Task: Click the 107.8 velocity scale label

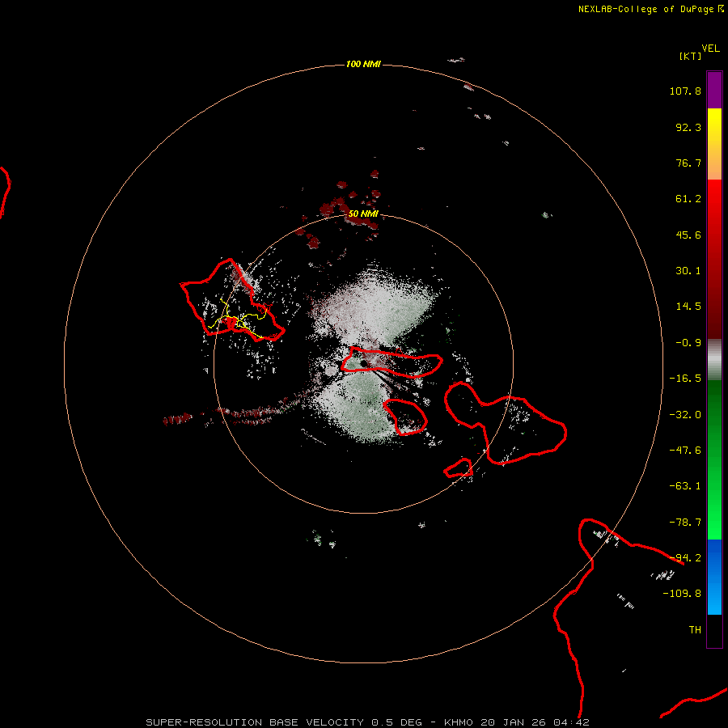Action: click(x=685, y=91)
